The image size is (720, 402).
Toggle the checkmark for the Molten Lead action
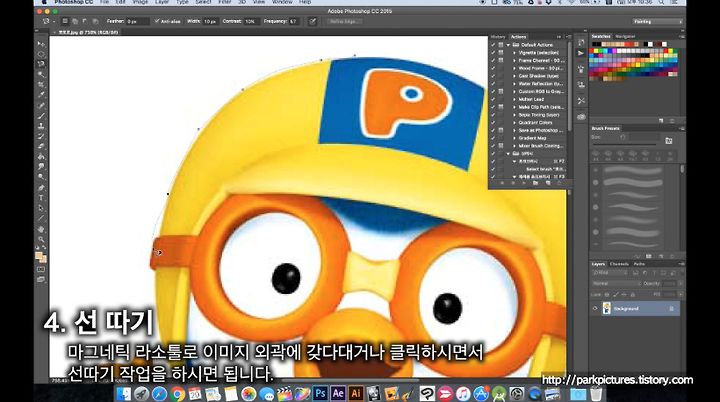click(493, 99)
